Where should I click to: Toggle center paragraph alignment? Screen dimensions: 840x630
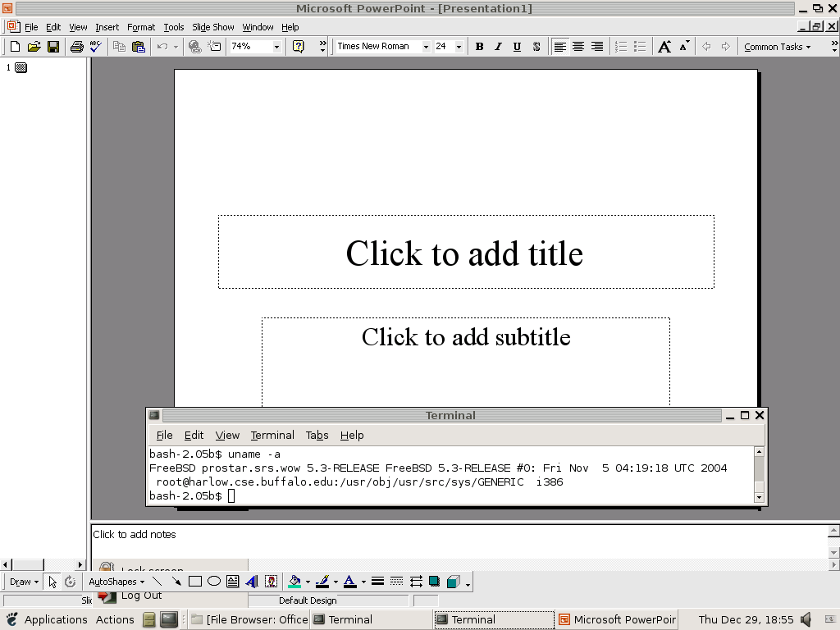(x=578, y=46)
